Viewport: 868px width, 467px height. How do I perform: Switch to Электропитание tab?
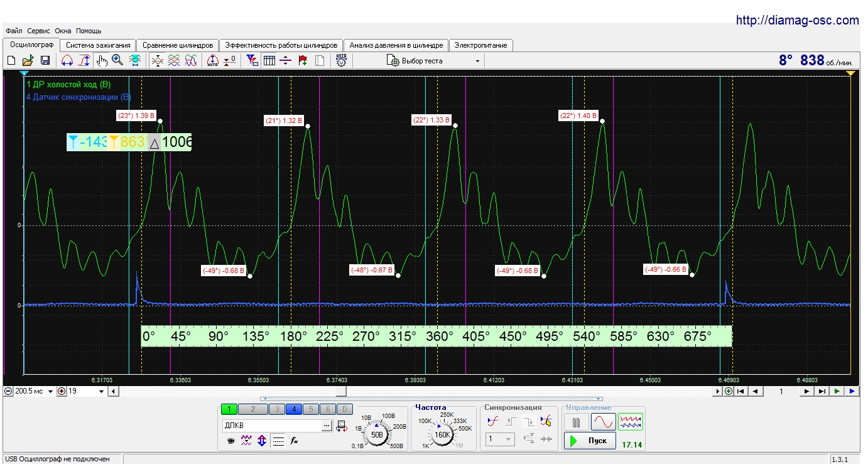click(x=482, y=45)
